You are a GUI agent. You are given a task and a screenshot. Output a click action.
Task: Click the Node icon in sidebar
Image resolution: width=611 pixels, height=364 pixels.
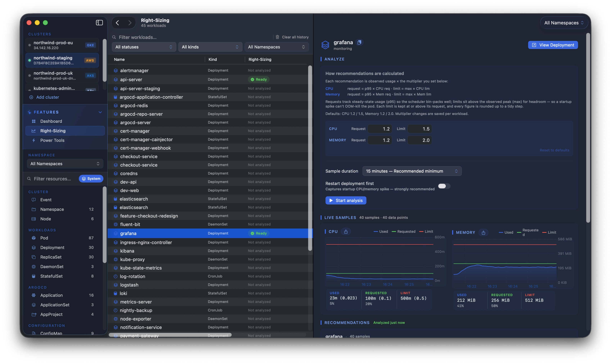point(34,219)
